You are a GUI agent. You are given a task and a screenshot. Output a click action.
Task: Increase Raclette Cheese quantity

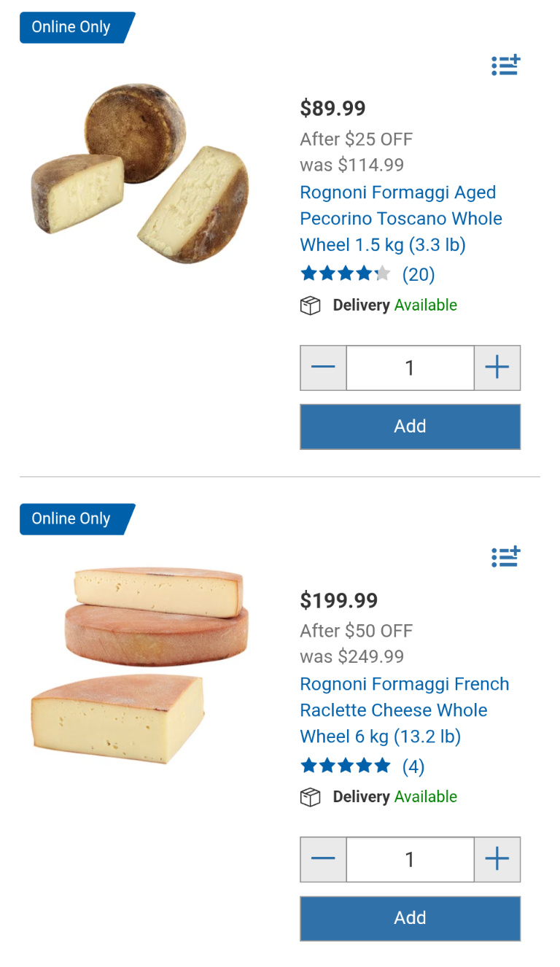pos(497,859)
